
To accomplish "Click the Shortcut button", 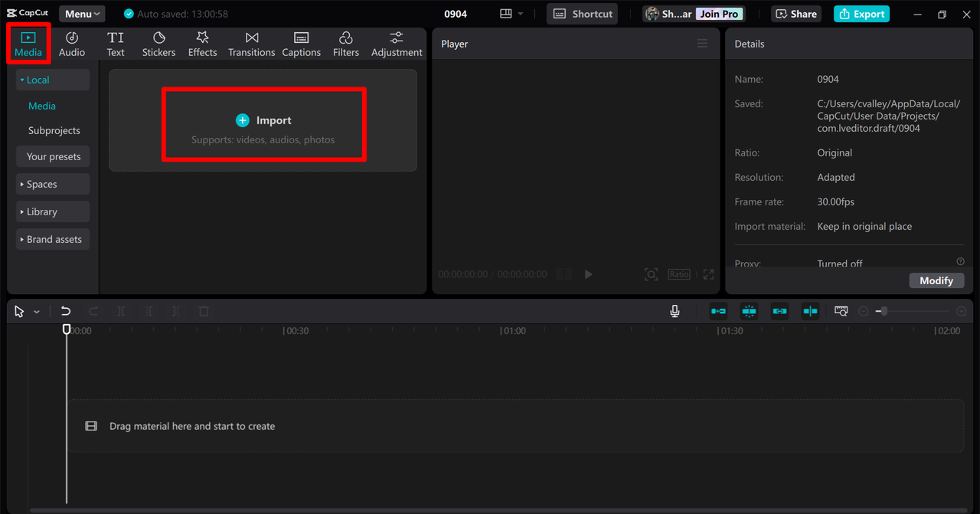I will pyautogui.click(x=583, y=14).
